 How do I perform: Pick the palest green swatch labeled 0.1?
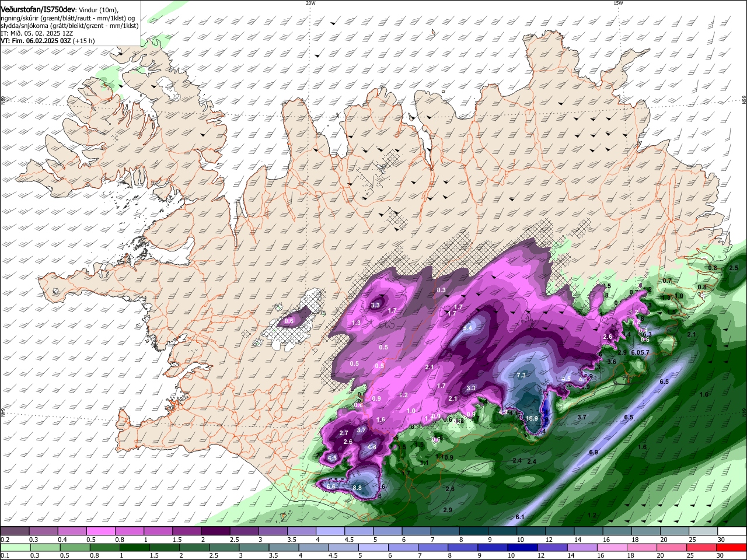tap(15, 547)
